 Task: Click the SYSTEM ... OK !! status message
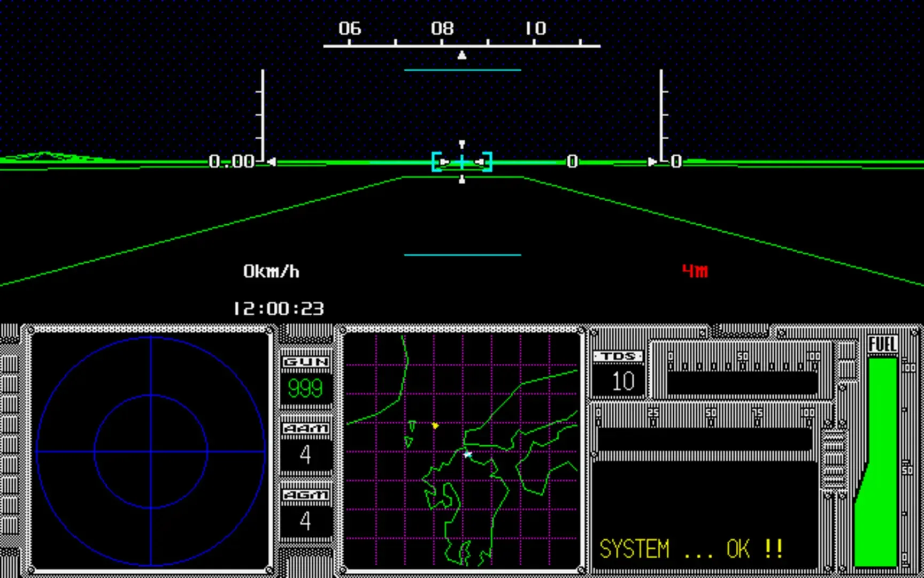691,549
